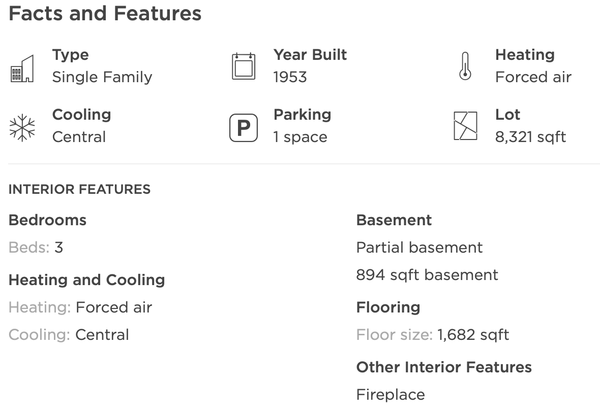
Task: Select the Facts and Features heading
Action: [x=105, y=13]
